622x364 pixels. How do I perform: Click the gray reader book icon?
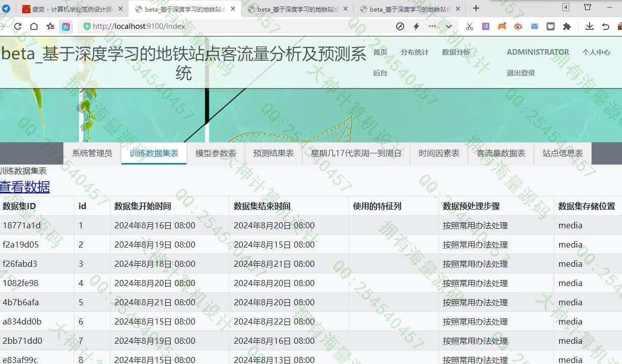tap(551, 26)
